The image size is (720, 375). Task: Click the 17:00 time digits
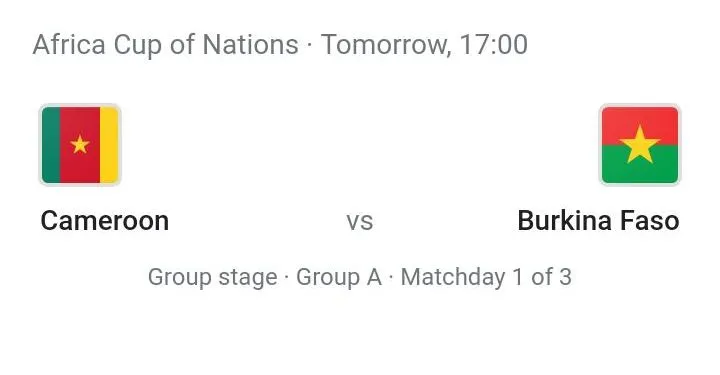coord(494,45)
